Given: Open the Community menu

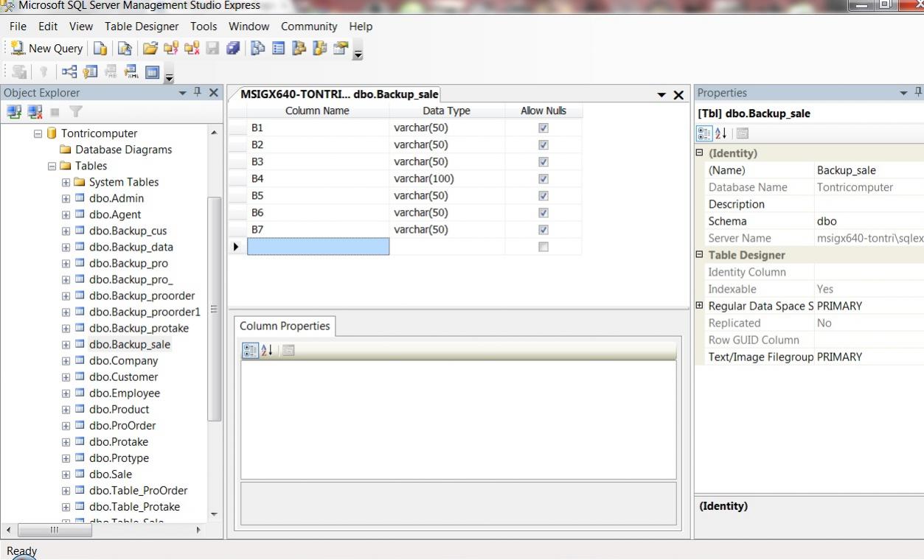Looking at the screenshot, I should 309,26.
